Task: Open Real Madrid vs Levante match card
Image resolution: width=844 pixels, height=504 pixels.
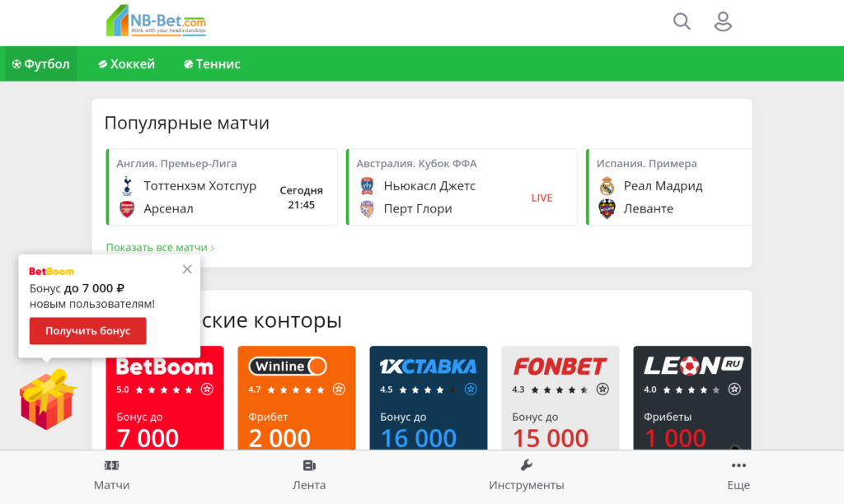Action: (x=669, y=187)
